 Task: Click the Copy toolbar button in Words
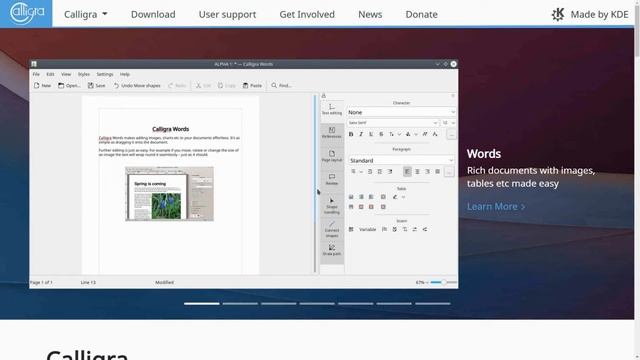coord(227,86)
